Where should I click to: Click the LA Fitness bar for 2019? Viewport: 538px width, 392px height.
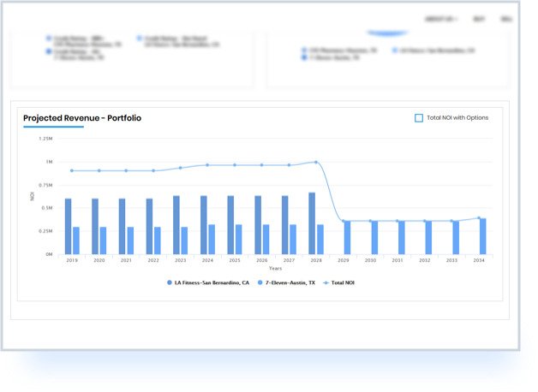click(69, 226)
